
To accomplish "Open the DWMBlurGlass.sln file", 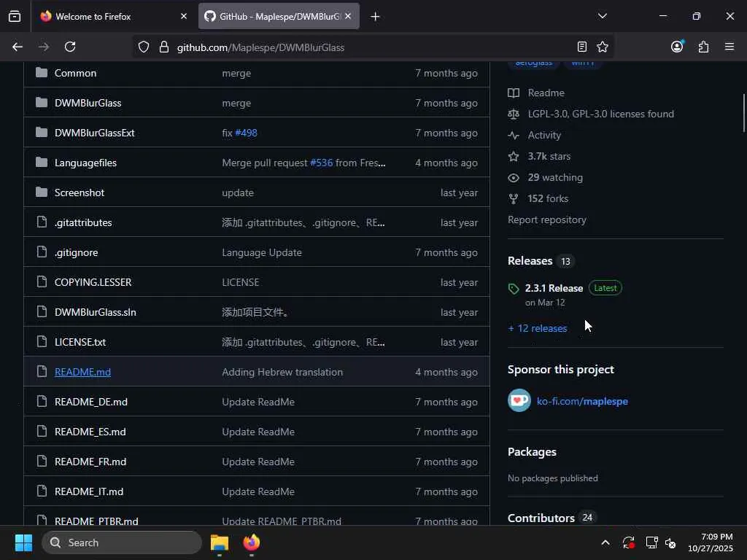I will pyautogui.click(x=96, y=312).
